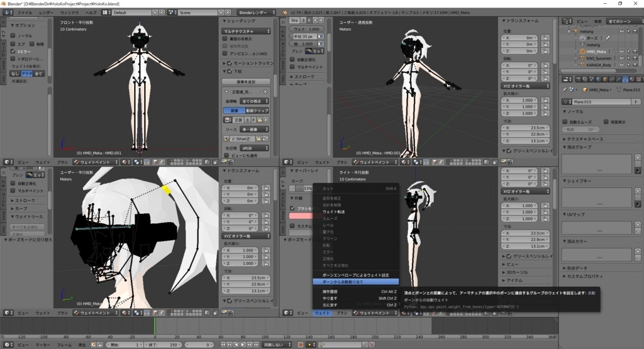Jump to the timeline end frame
The image size is (644, 349).
(x=257, y=345)
